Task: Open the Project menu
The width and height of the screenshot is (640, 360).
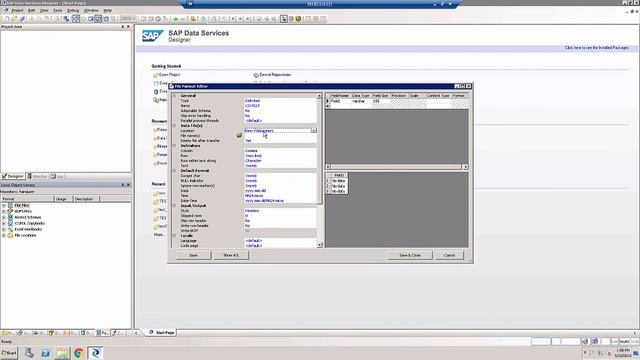Action: 17,10
